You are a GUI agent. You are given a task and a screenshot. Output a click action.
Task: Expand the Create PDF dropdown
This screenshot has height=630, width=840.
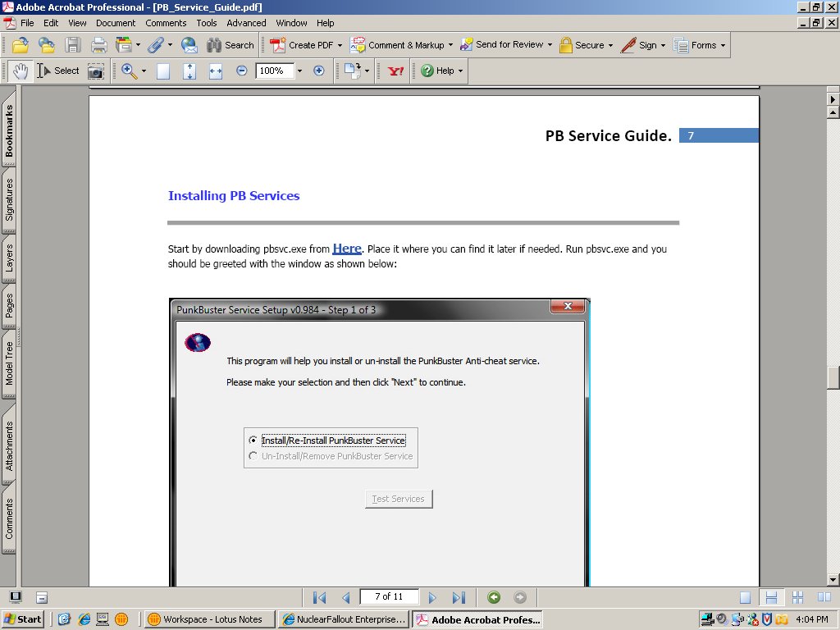[x=340, y=45]
